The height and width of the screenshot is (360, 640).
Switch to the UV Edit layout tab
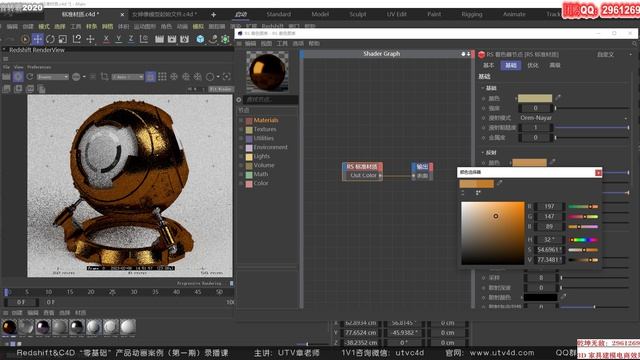[396, 14]
